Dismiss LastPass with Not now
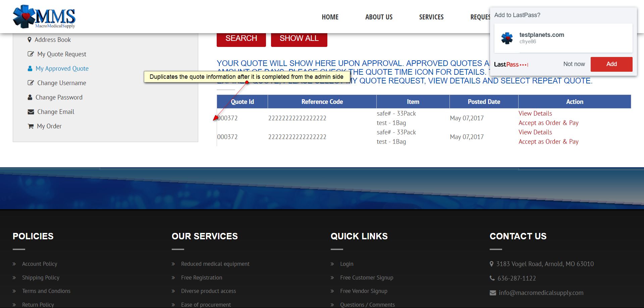 574,64
